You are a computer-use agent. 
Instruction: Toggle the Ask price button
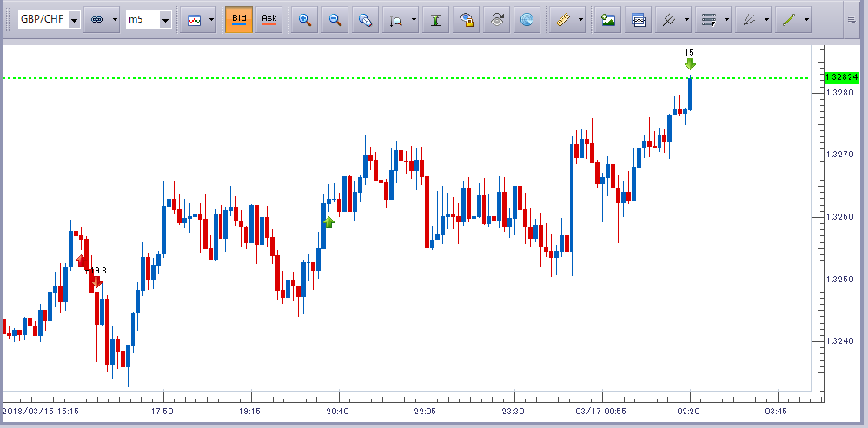click(269, 20)
